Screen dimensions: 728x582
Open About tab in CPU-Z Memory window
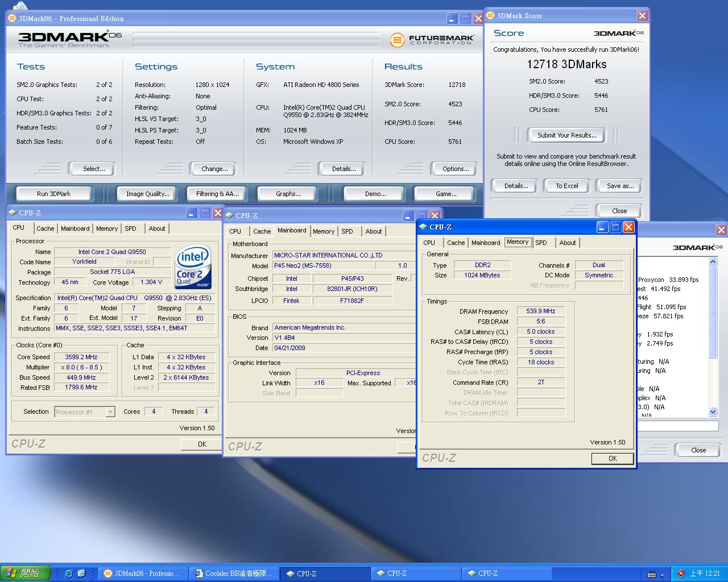568,243
